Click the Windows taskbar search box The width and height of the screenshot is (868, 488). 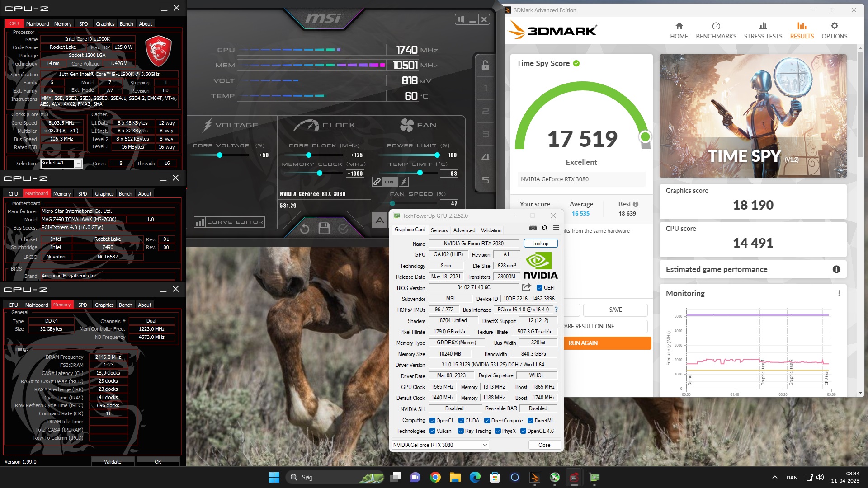(335, 477)
